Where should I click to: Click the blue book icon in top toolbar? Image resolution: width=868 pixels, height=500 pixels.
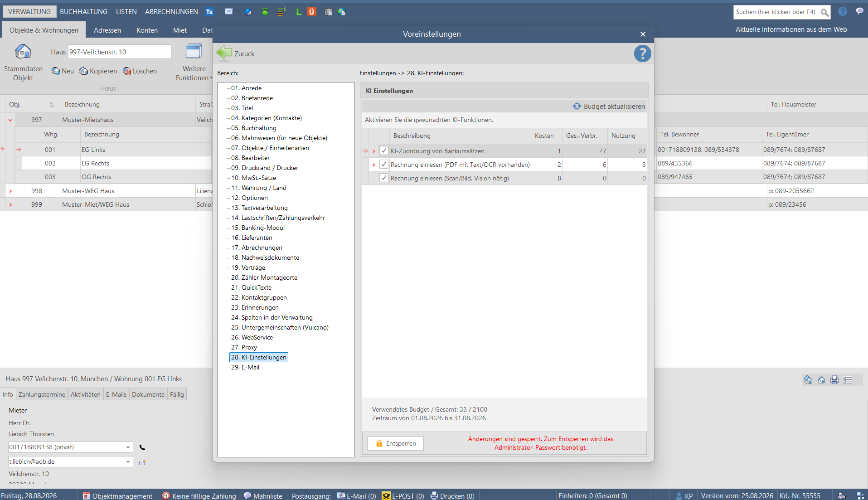pyautogui.click(x=248, y=12)
